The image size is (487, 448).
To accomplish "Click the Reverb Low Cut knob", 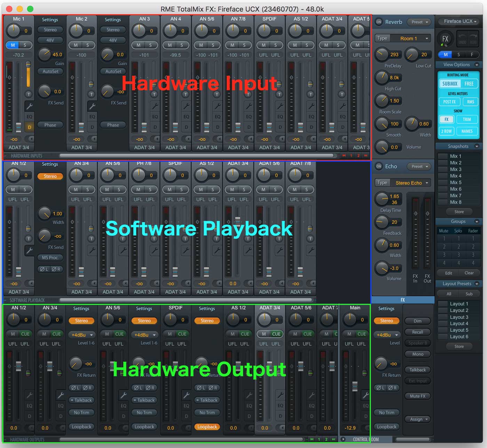I will pos(412,54).
